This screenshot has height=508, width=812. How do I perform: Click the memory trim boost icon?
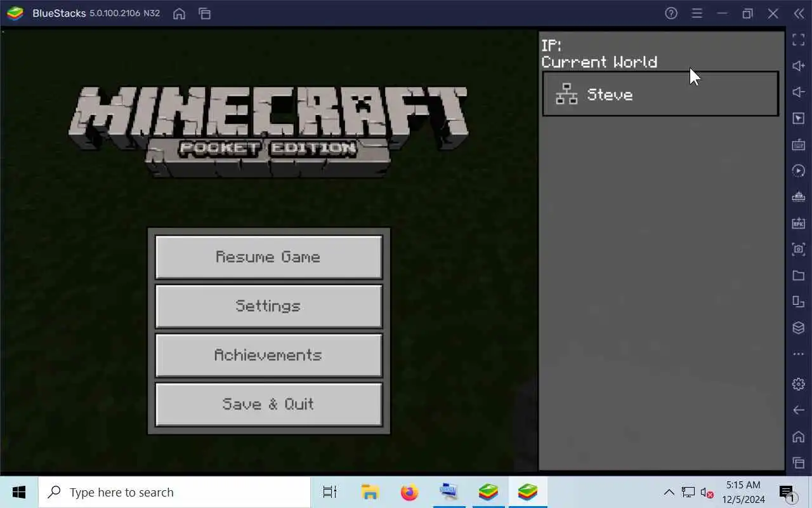tap(799, 197)
